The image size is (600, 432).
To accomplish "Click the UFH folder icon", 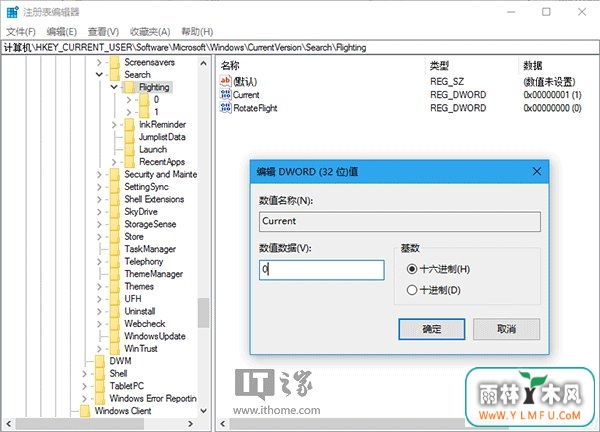I will click(x=115, y=299).
